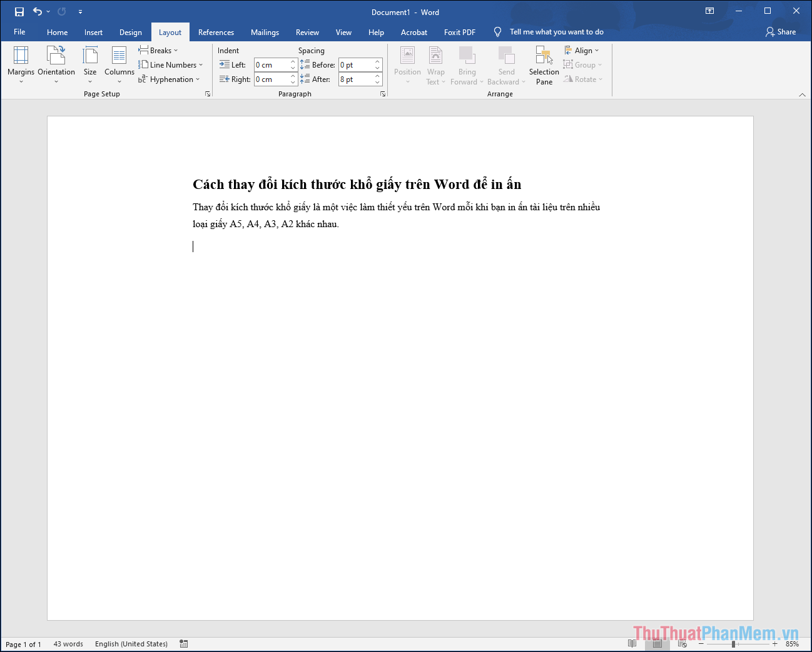This screenshot has height=652, width=812.
Task: Switch to Web Layout view
Action: tap(682, 644)
